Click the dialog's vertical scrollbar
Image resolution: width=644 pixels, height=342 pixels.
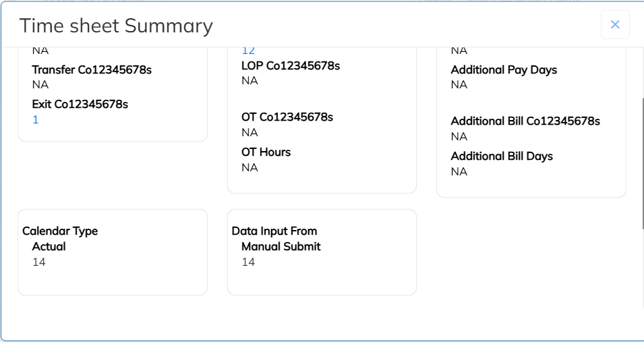click(641, 162)
